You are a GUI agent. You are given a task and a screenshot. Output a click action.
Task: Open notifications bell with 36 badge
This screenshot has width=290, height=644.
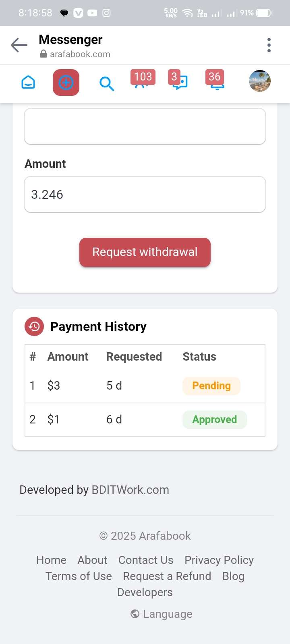pyautogui.click(x=215, y=80)
